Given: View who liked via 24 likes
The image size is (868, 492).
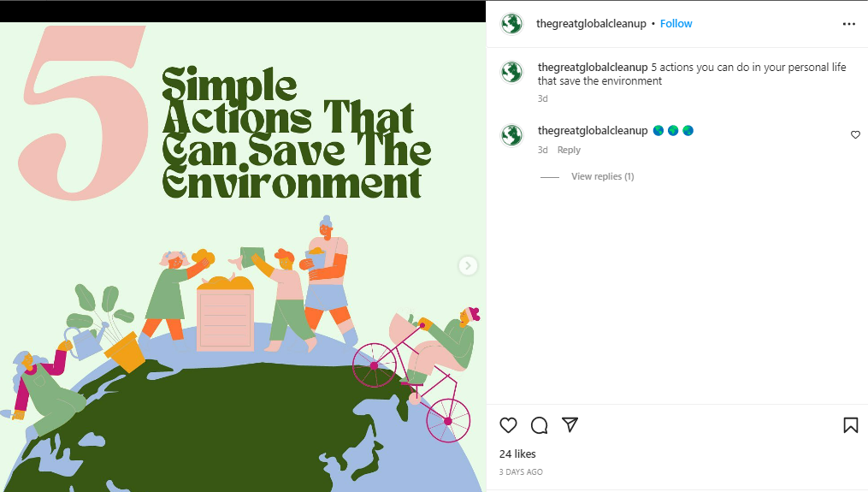Looking at the screenshot, I should pyautogui.click(x=517, y=453).
